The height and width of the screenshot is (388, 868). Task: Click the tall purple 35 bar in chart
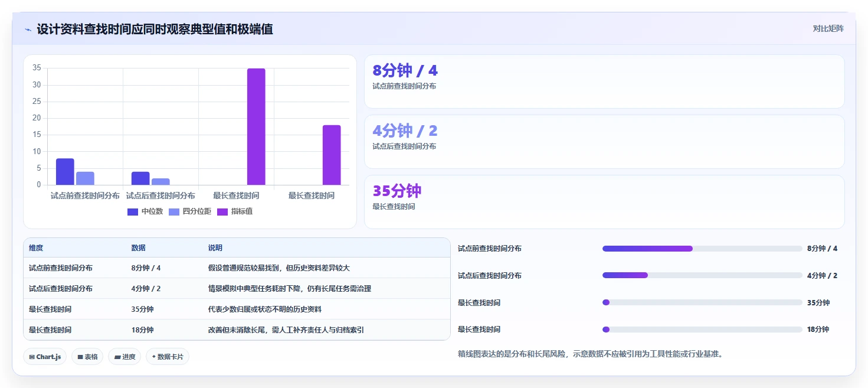pyautogui.click(x=256, y=126)
